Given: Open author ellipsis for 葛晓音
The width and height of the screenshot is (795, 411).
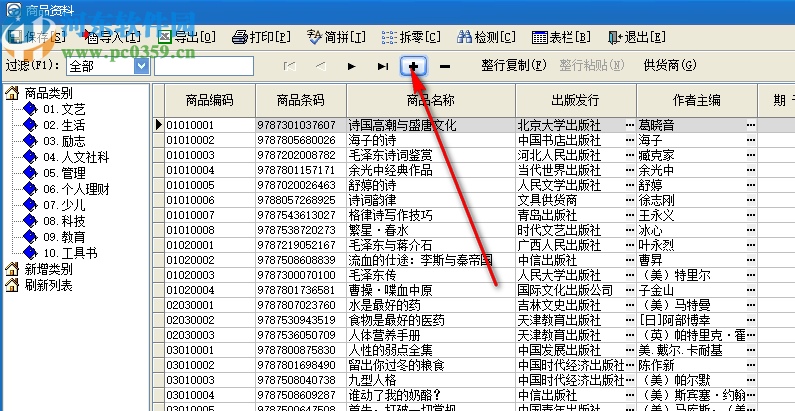Looking at the screenshot, I should point(751,125).
